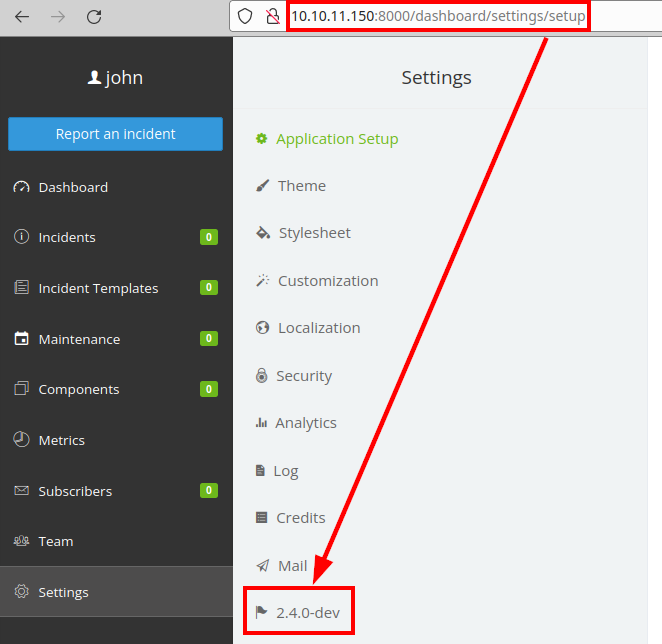The image size is (662, 644).
Task: Click the john username text
Action: (124, 78)
